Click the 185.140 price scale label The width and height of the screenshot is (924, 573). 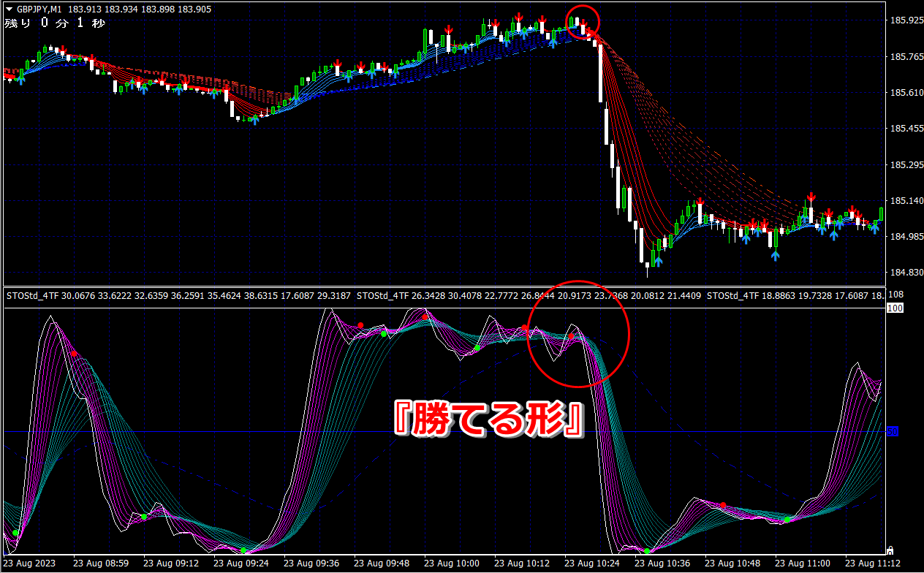904,200
